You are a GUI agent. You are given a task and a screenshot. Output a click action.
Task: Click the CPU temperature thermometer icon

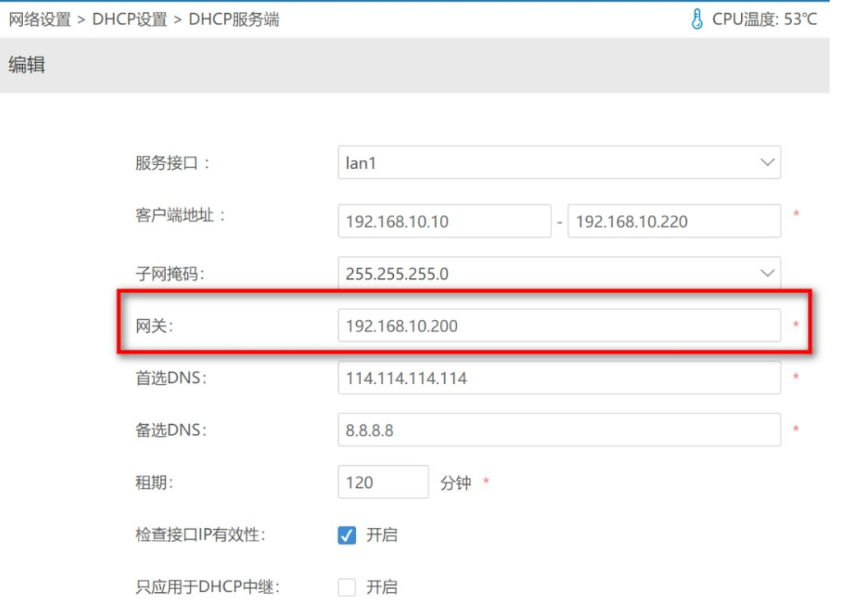coord(697,19)
